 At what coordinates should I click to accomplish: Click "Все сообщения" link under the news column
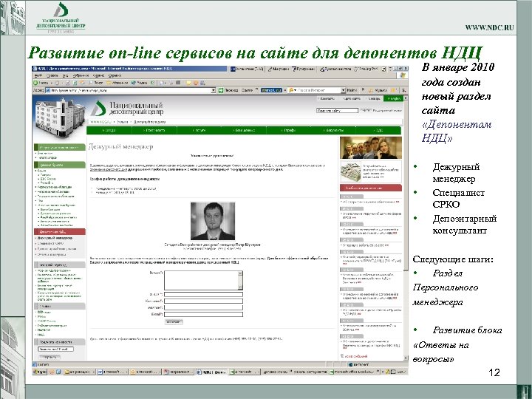tap(356, 356)
